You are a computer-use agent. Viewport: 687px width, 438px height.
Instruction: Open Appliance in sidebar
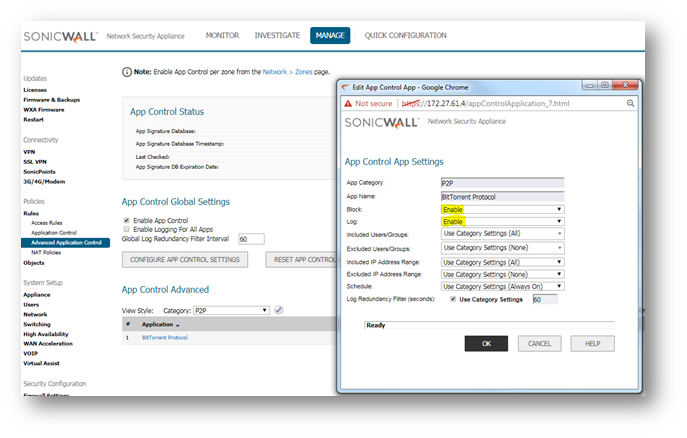37,295
